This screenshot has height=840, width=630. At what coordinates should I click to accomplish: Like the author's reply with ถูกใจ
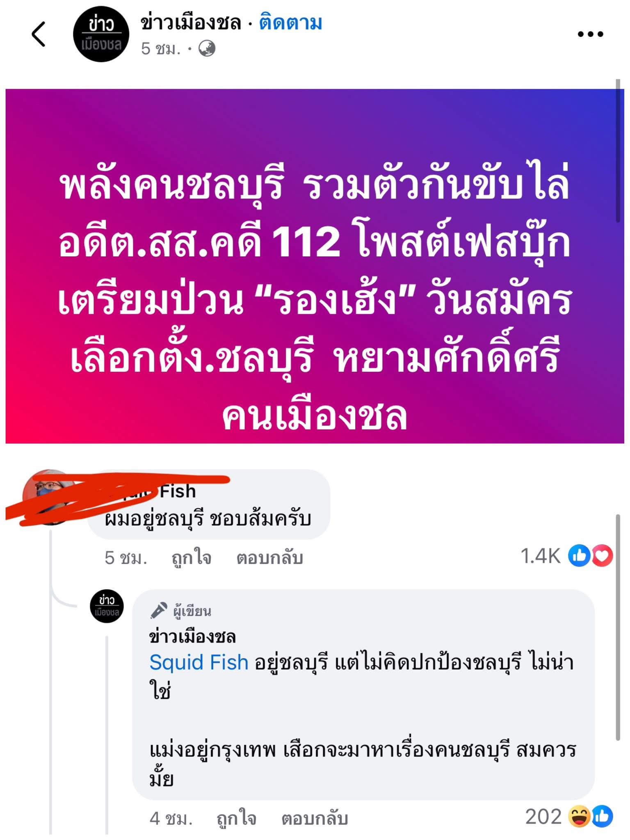[x=236, y=818]
